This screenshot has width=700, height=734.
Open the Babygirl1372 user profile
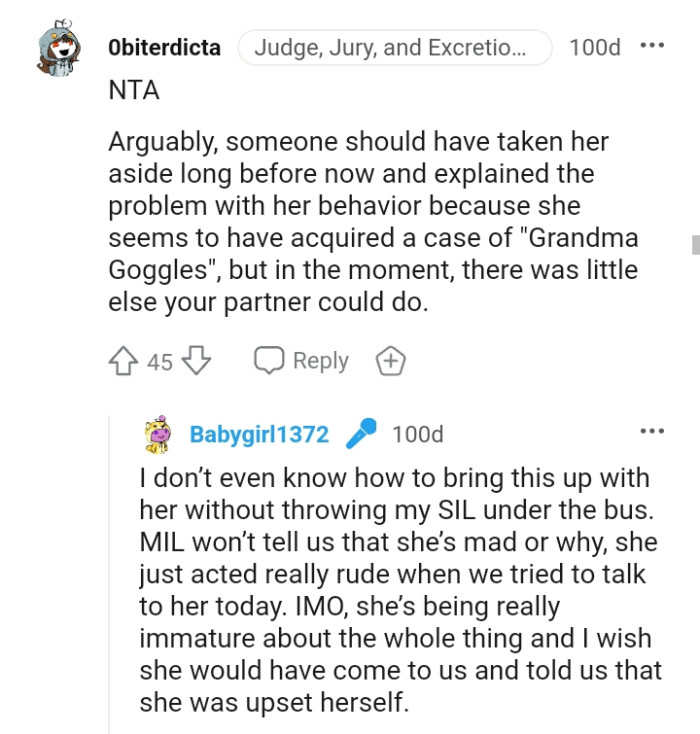[x=259, y=434]
